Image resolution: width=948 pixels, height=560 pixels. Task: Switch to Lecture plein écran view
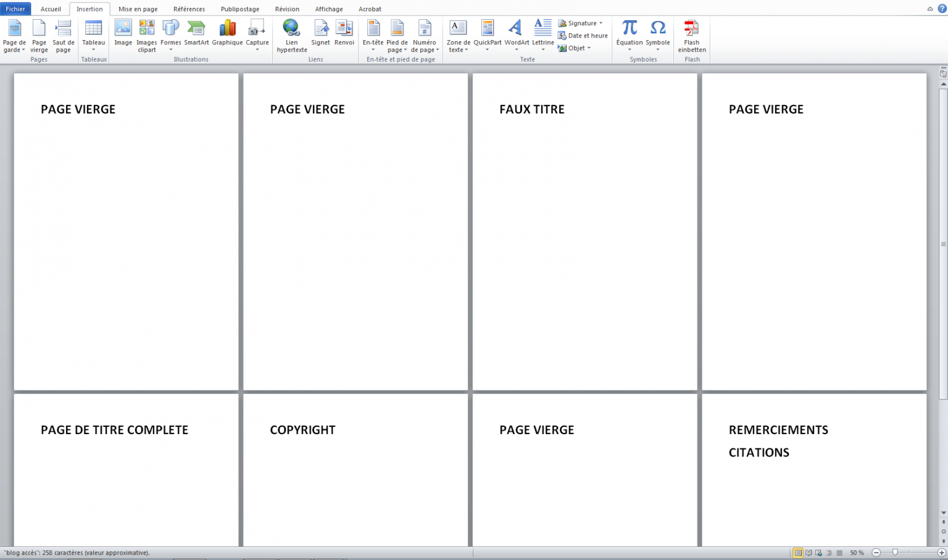[x=809, y=553]
